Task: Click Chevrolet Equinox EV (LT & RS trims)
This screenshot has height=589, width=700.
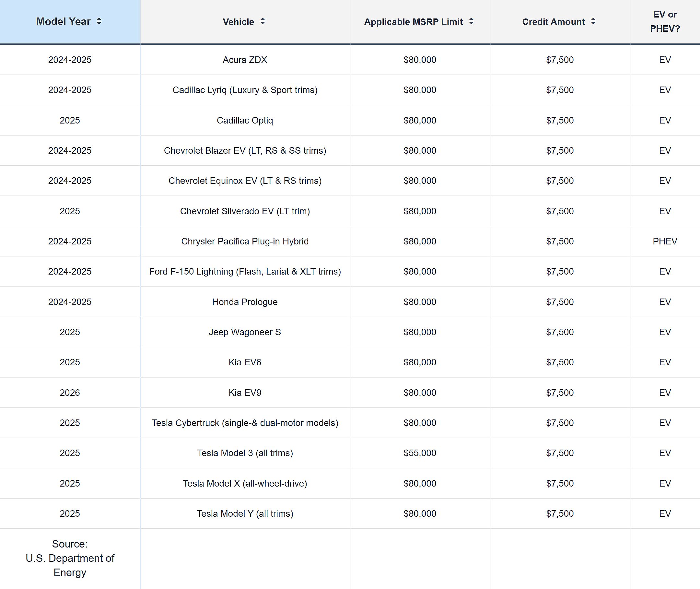Action: (x=245, y=181)
